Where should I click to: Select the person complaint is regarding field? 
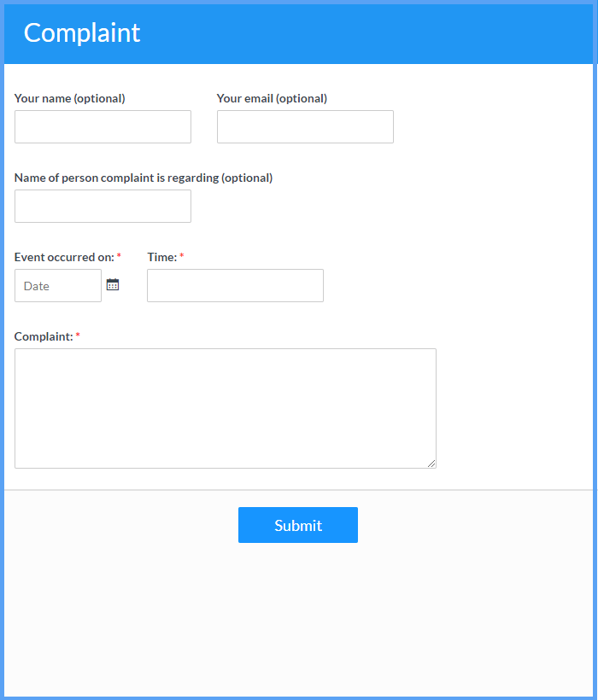pos(103,207)
